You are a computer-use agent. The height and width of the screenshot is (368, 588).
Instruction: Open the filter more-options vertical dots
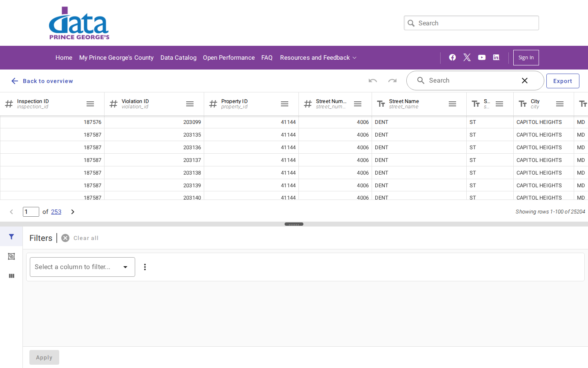tap(145, 267)
